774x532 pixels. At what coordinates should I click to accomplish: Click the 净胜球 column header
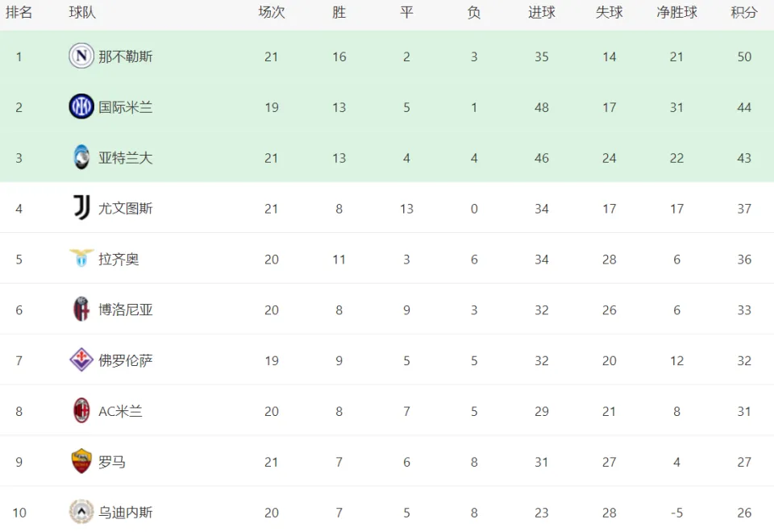676,12
